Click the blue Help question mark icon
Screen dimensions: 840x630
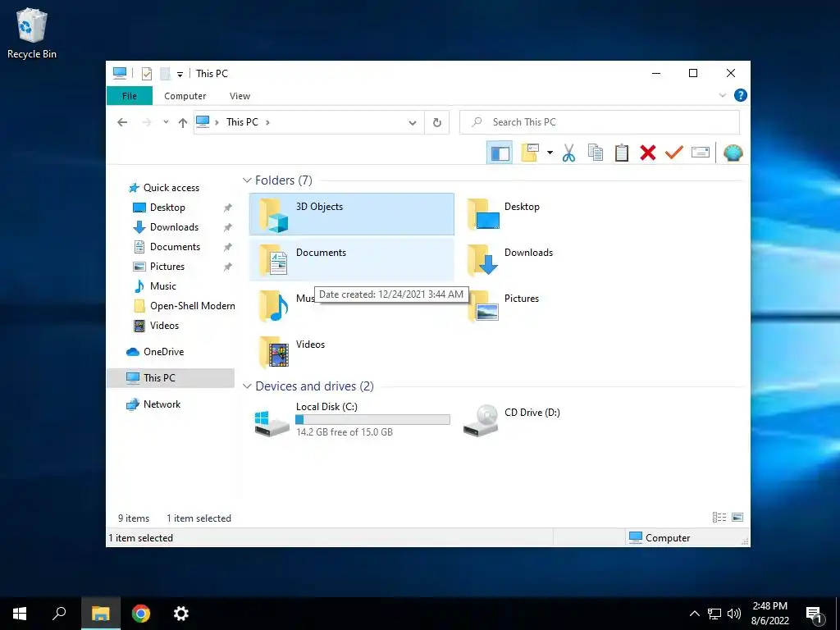tap(741, 95)
